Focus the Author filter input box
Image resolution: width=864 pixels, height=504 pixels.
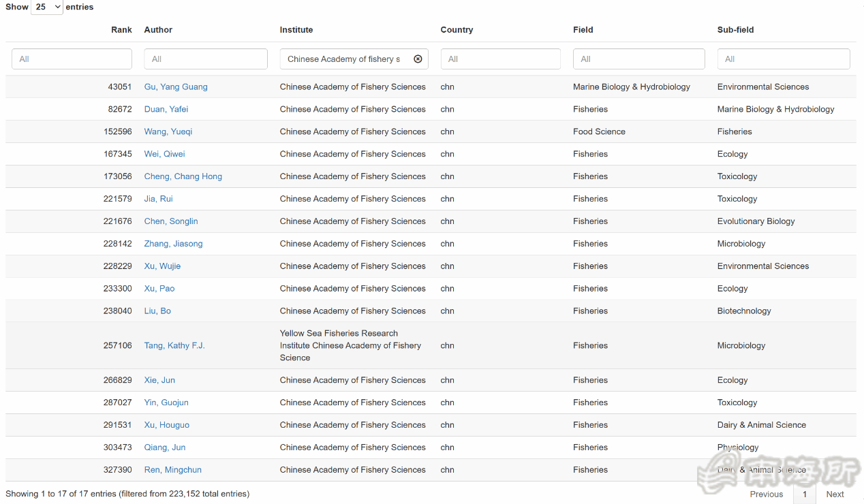(x=205, y=59)
